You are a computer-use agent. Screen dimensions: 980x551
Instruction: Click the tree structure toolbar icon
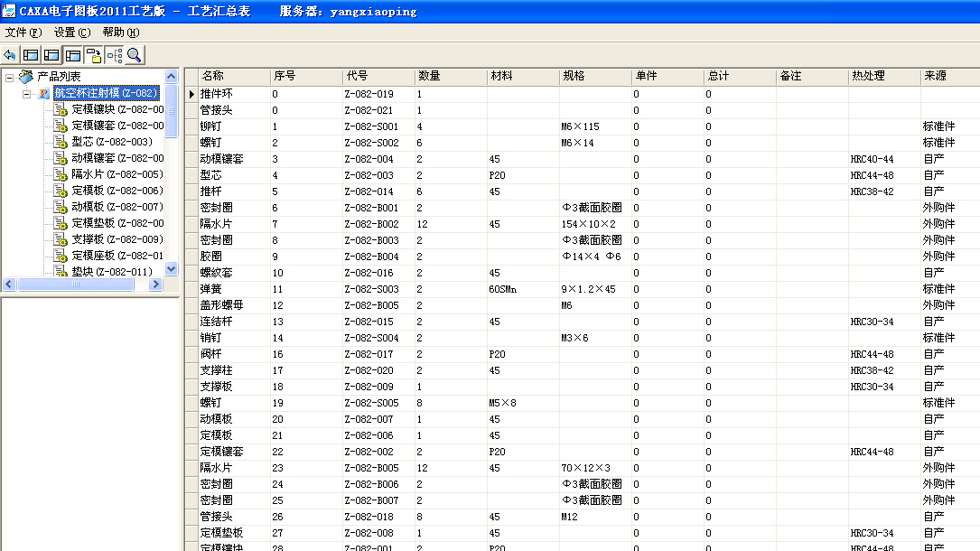coord(114,55)
